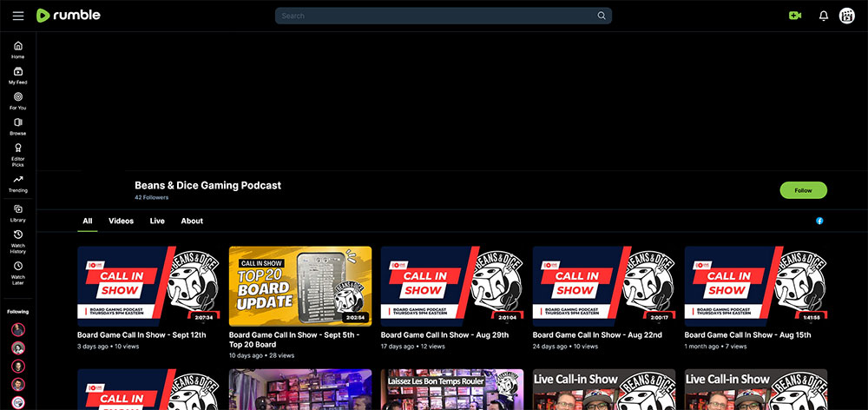Click the '10 days ago • 28 views' text
This screenshot has width=868, height=410.
262,355
